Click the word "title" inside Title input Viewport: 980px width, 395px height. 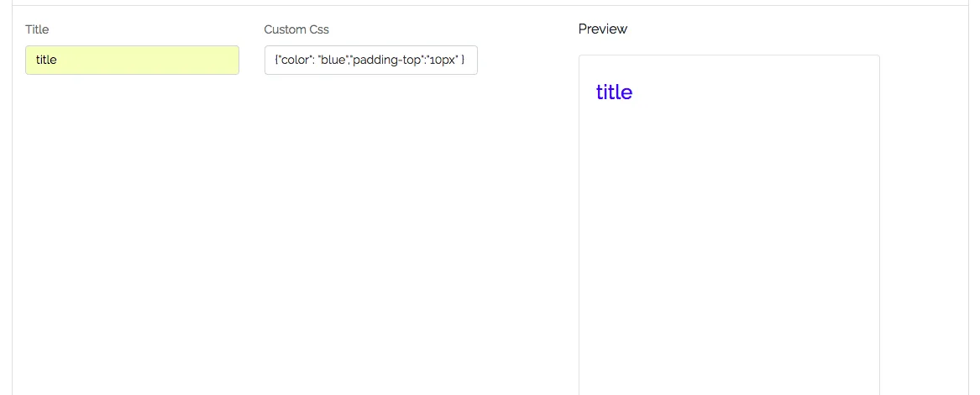pyautogui.click(x=46, y=61)
